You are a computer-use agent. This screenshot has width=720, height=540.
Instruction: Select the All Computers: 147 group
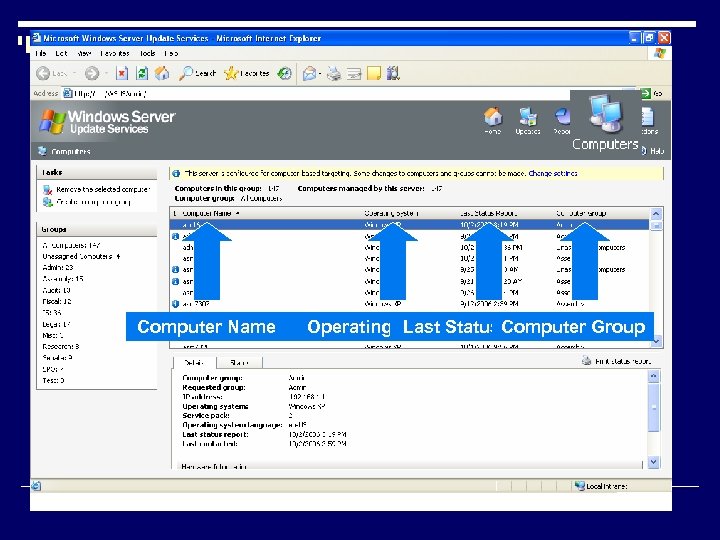[x=71, y=245]
